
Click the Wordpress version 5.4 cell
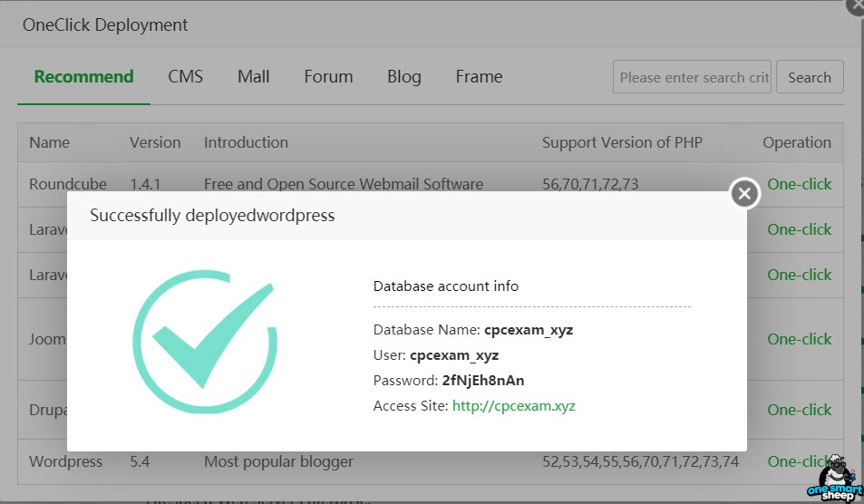tap(140, 461)
